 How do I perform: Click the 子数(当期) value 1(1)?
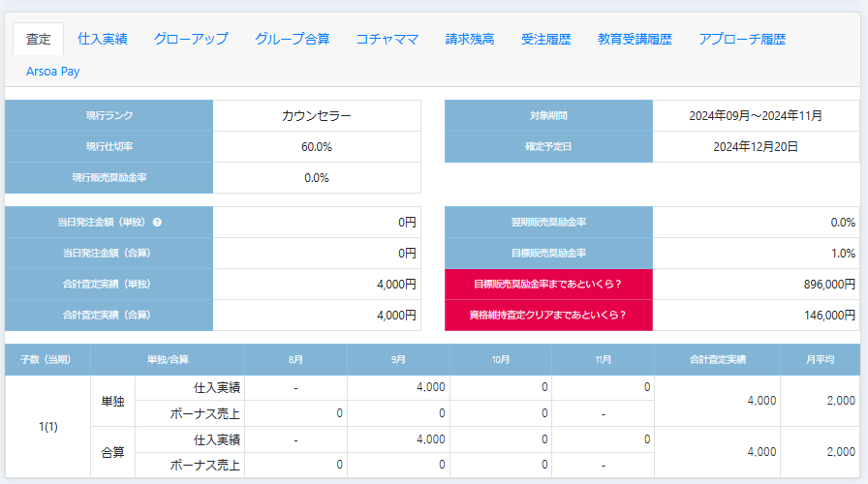pyautogui.click(x=47, y=426)
